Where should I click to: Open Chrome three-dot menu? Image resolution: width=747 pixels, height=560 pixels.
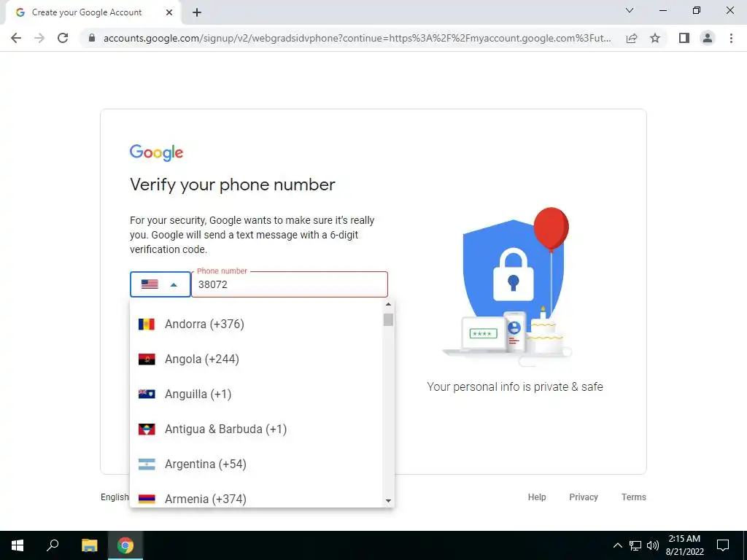click(731, 38)
